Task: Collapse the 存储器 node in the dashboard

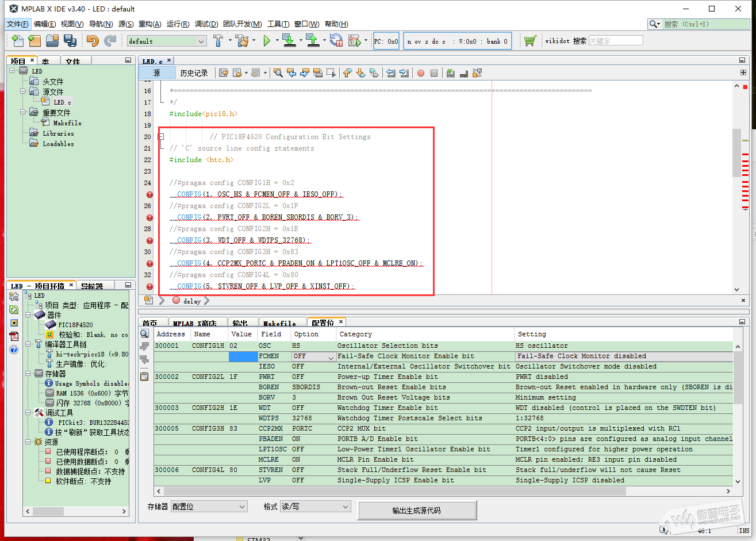Action: coord(28,374)
